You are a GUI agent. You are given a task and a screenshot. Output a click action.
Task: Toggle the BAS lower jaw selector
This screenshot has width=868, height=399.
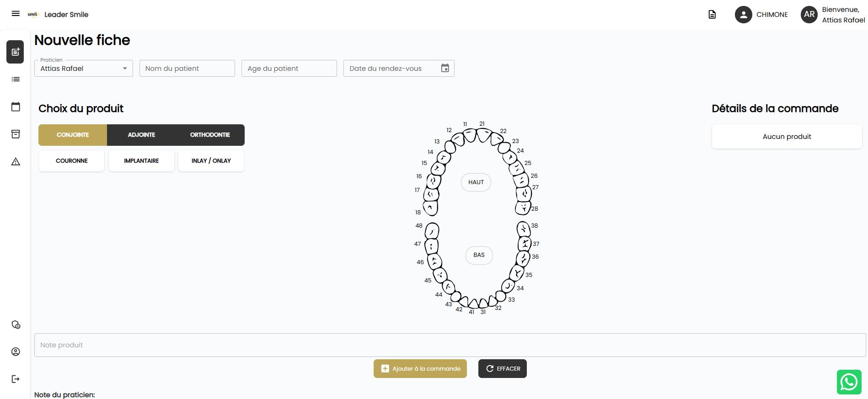[479, 255]
